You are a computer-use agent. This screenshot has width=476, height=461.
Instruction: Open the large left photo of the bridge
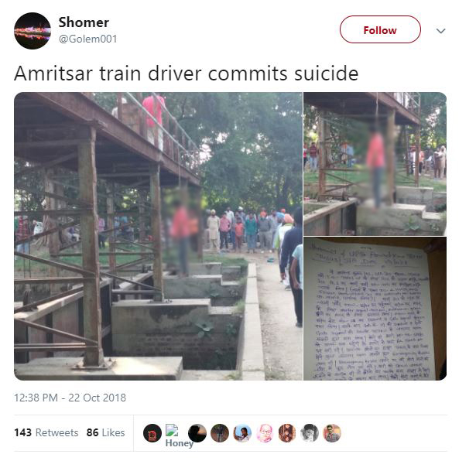[x=158, y=236]
